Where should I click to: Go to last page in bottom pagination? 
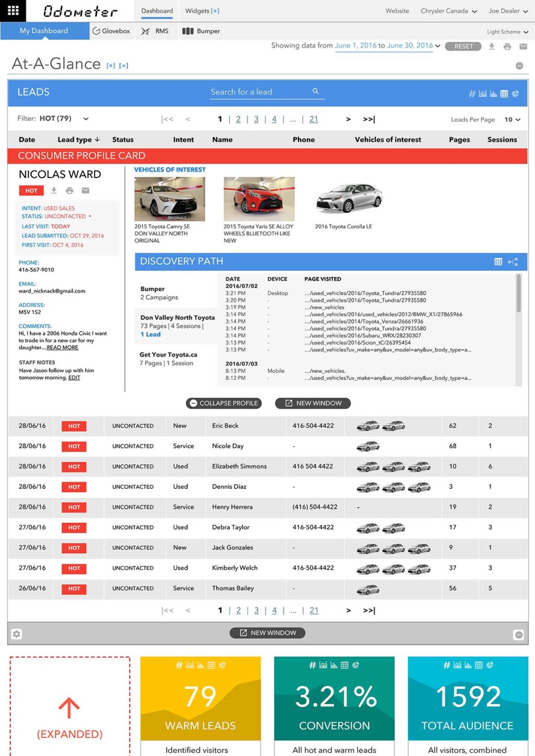click(369, 611)
